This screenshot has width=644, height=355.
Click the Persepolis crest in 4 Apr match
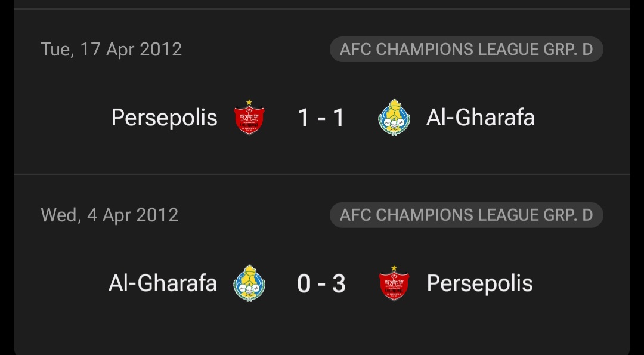click(x=394, y=283)
